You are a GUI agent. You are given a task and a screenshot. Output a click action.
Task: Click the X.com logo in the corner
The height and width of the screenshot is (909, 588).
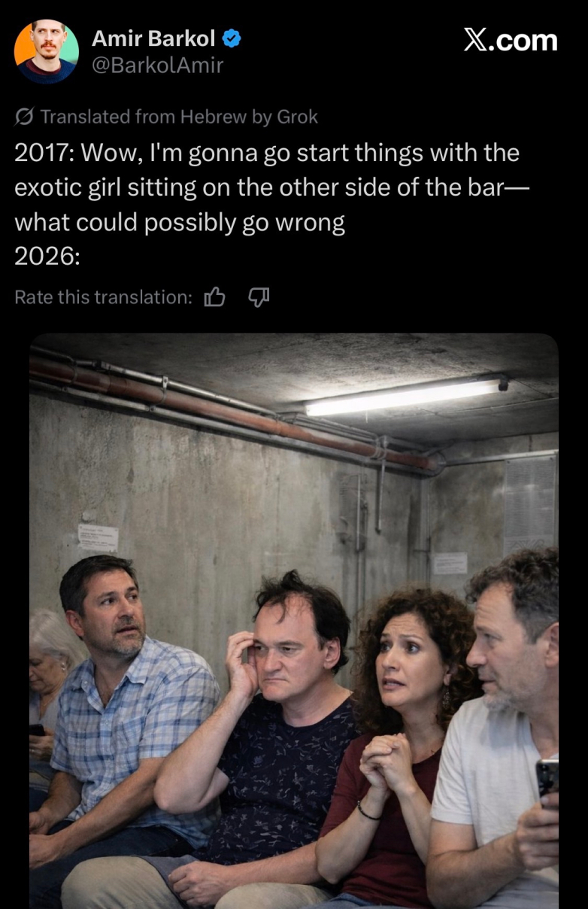[511, 40]
